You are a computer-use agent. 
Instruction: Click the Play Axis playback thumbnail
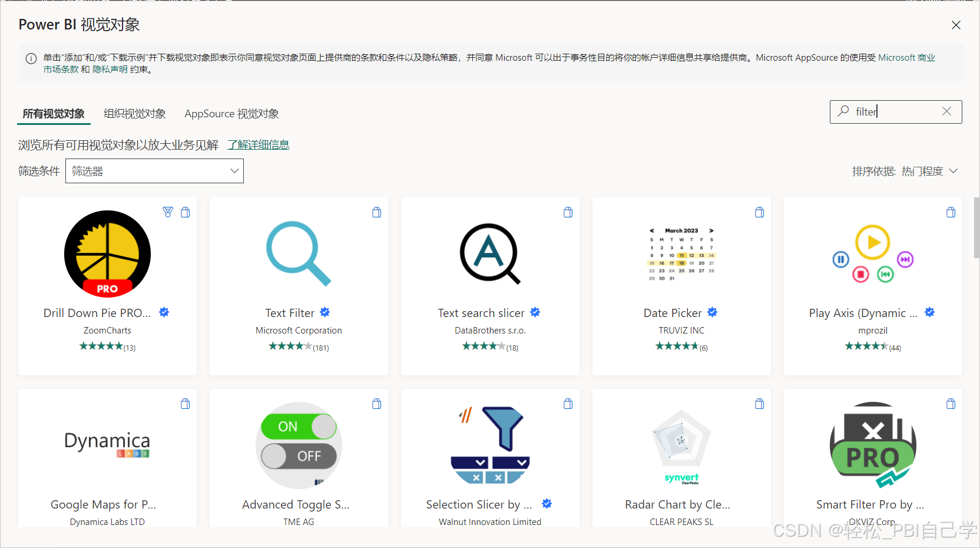tap(873, 254)
